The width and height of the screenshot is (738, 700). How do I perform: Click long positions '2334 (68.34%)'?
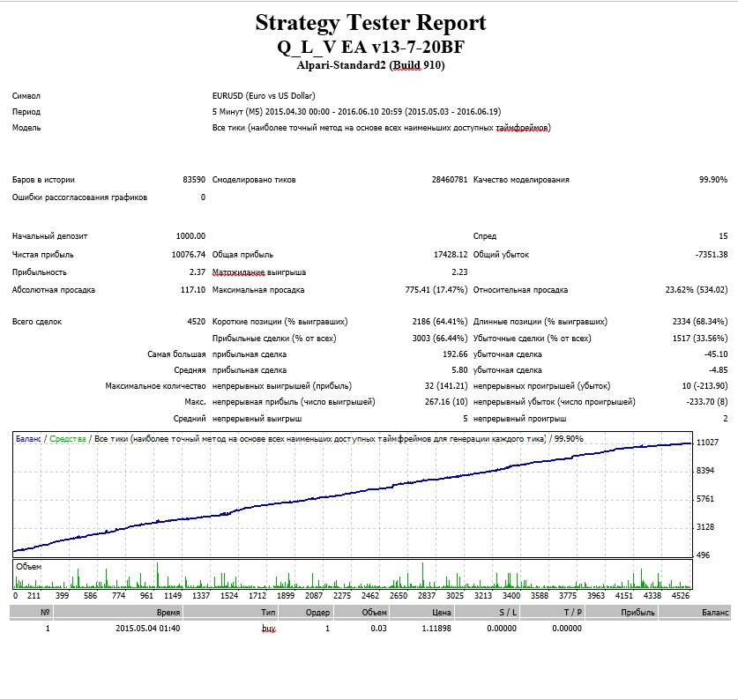[x=700, y=322]
